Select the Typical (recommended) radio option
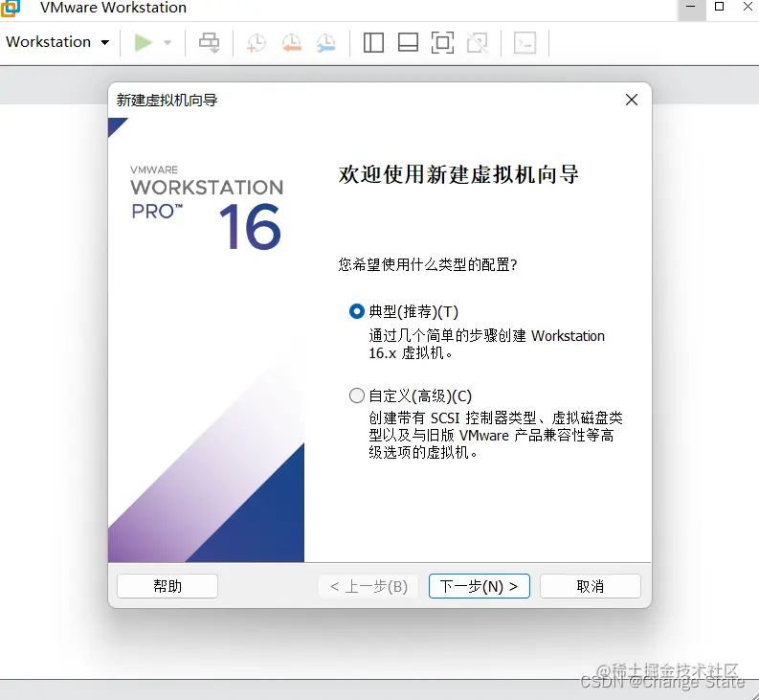This screenshot has height=700, width=759. [357, 311]
